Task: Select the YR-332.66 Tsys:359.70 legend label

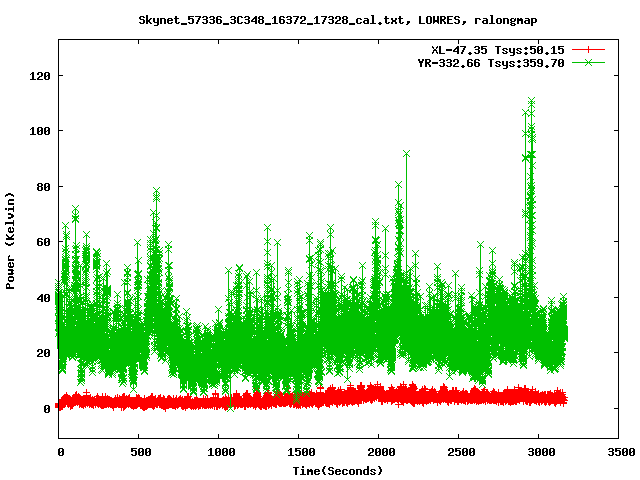Action: 491,63
